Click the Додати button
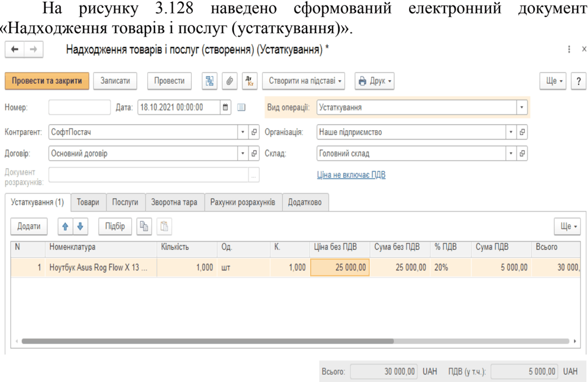 (29, 226)
